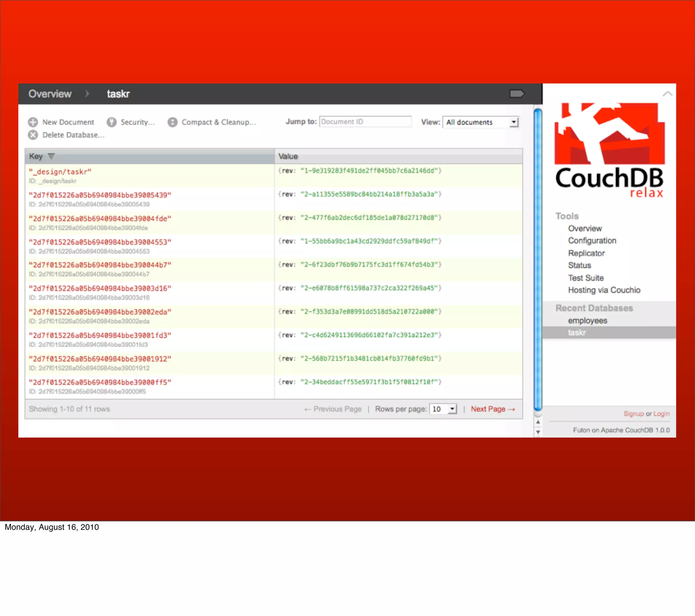Click the CouchDB relax logo

(x=609, y=150)
